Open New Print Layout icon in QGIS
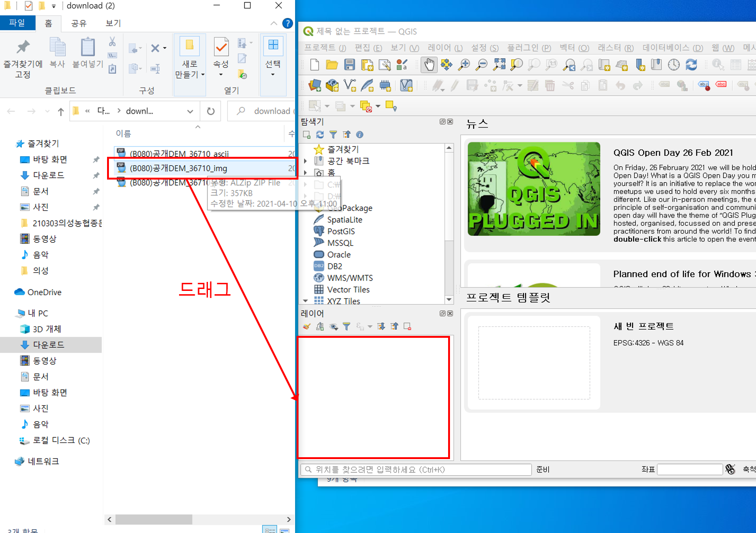This screenshot has width=756, height=533. click(367, 65)
